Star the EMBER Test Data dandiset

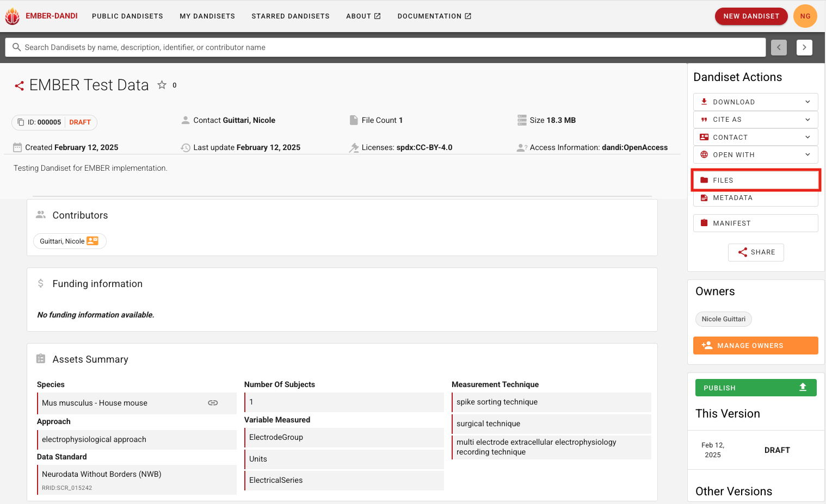(162, 85)
